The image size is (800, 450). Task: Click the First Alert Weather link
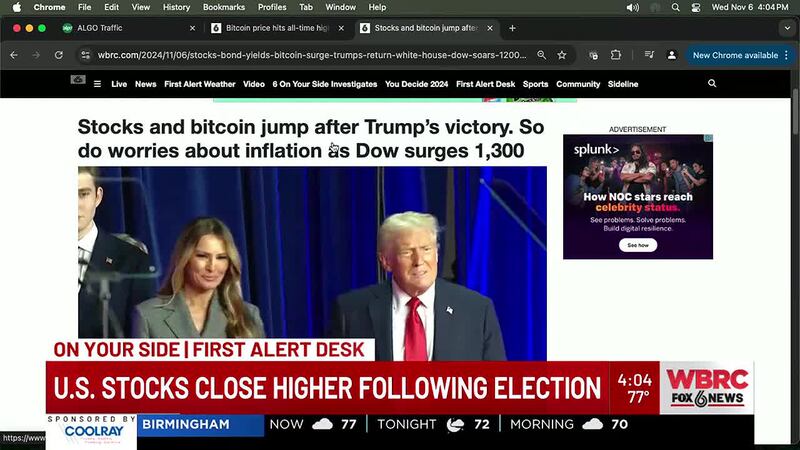click(199, 84)
